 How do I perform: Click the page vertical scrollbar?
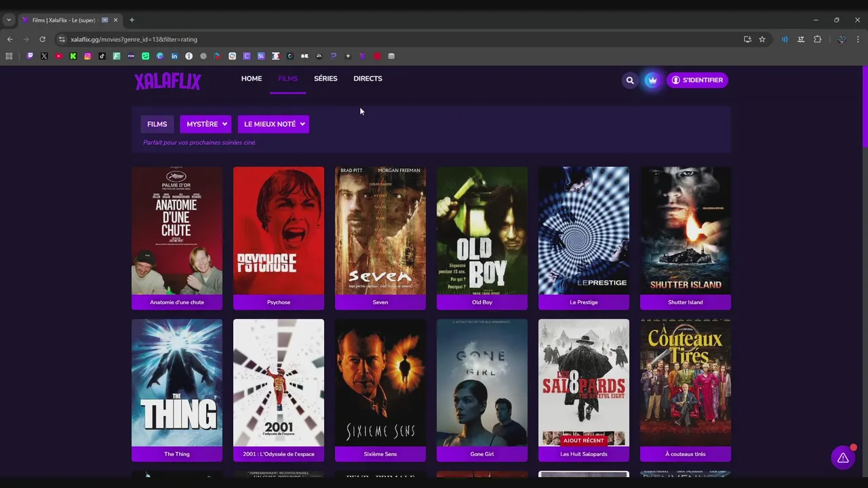pos(865,107)
